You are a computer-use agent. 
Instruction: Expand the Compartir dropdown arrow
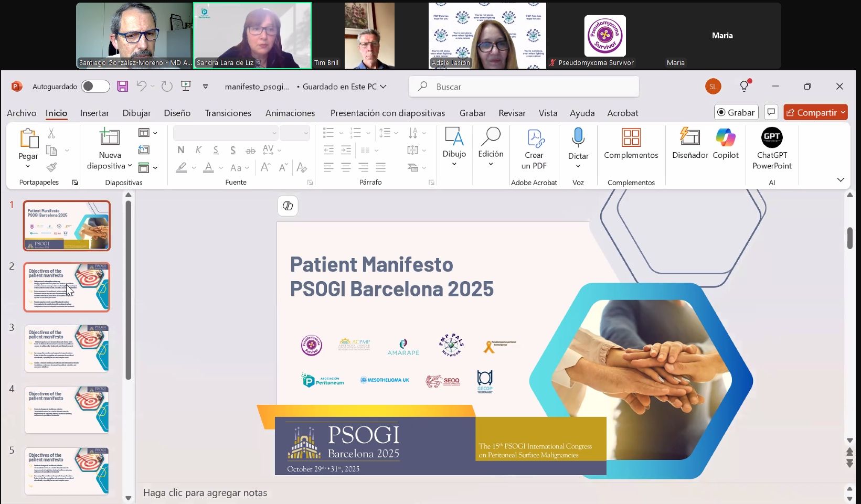tap(843, 112)
